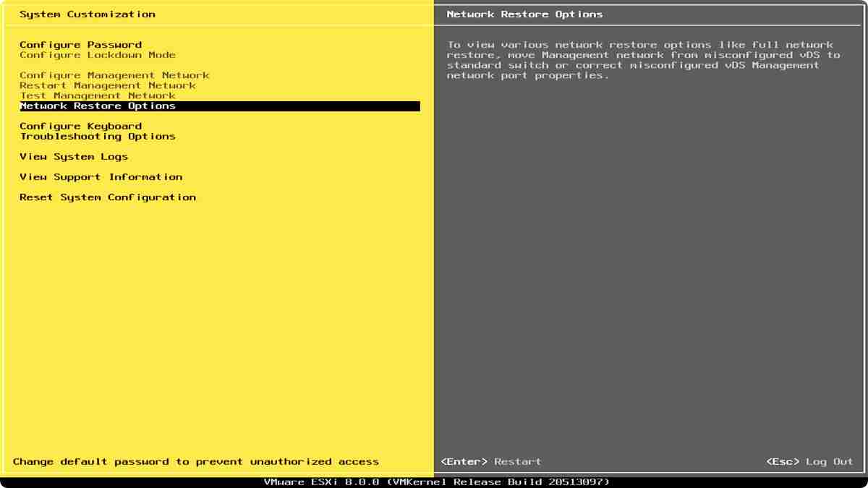Select Configure Keyboard menu item
The image size is (868, 488).
(x=80, y=126)
